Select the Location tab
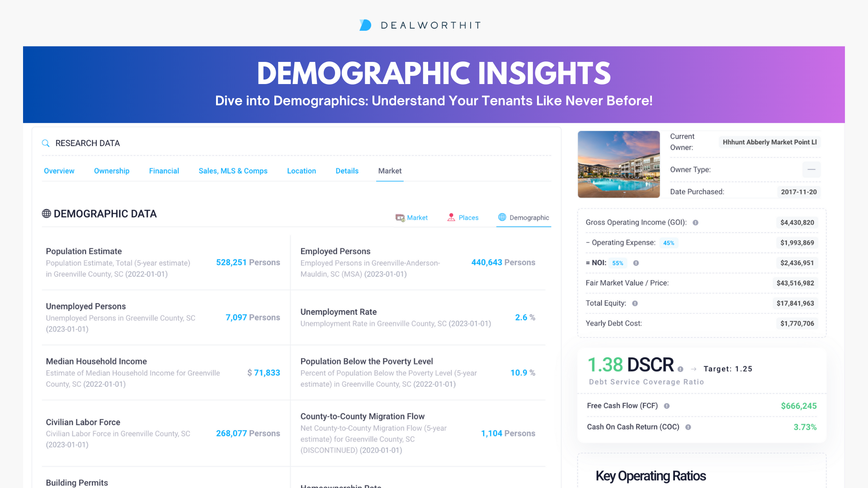Viewport: 868px width, 488px height. (x=302, y=171)
